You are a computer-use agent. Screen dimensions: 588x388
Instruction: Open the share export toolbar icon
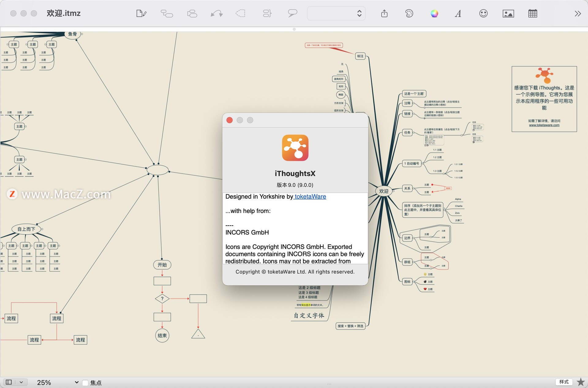coord(384,13)
